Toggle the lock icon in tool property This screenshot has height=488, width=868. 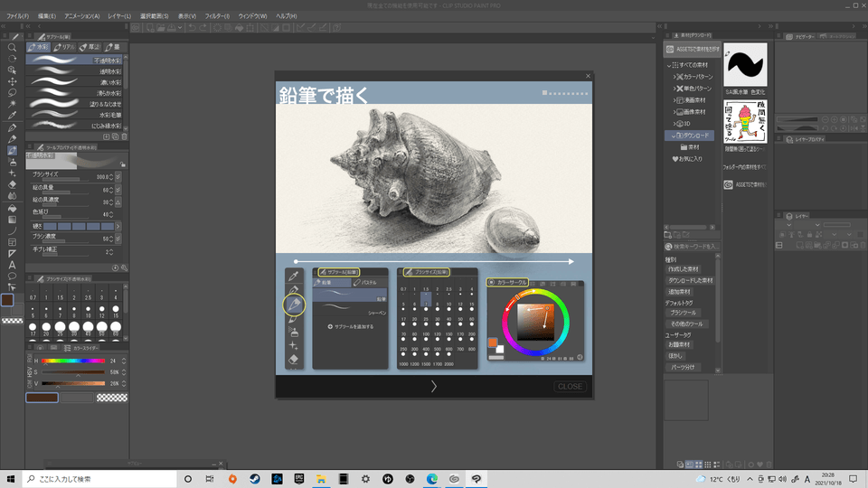tap(122, 164)
